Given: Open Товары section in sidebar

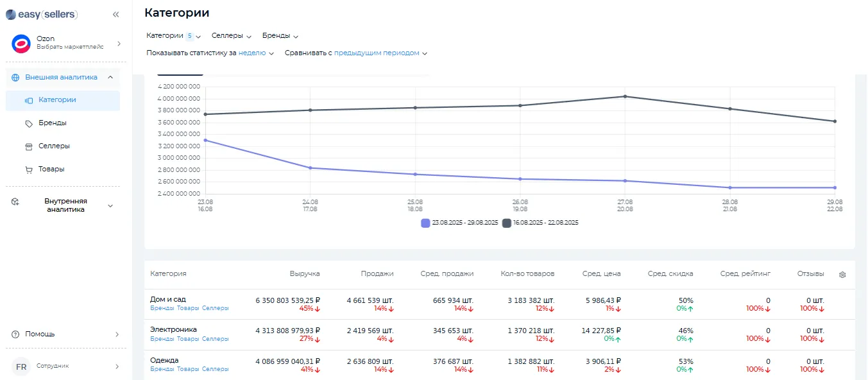Looking at the screenshot, I should (51, 169).
